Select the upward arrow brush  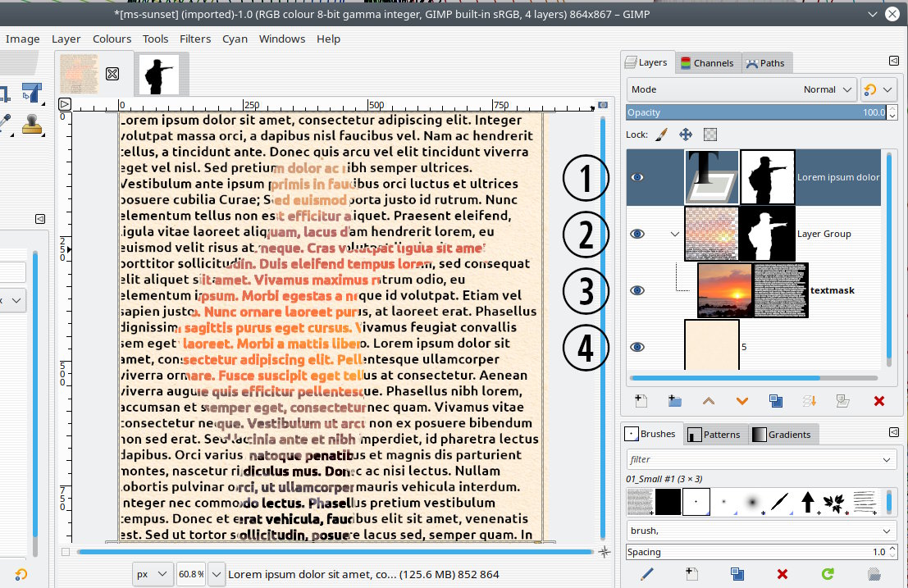808,502
